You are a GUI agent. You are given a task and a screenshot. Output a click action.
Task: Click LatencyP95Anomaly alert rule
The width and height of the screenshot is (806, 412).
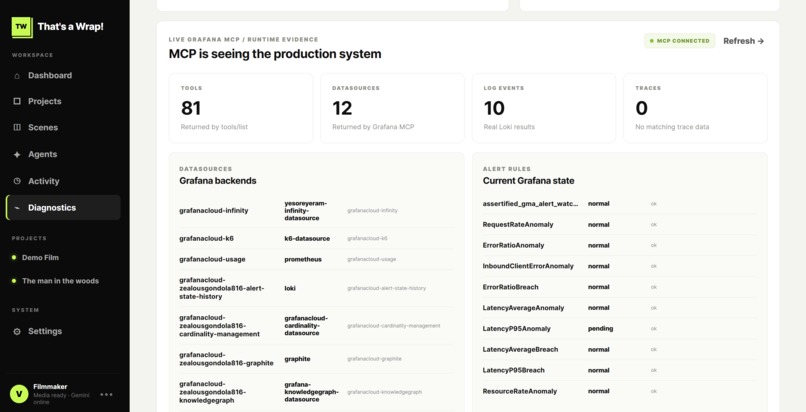[517, 329]
